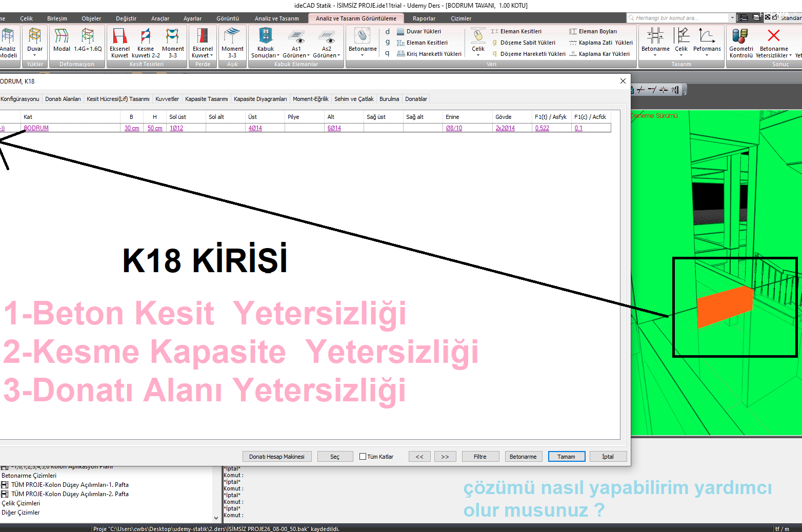Image resolution: width=802 pixels, height=532 pixels.
Task: Toggle the Tüm Katlar checkbox
Action: point(363,457)
